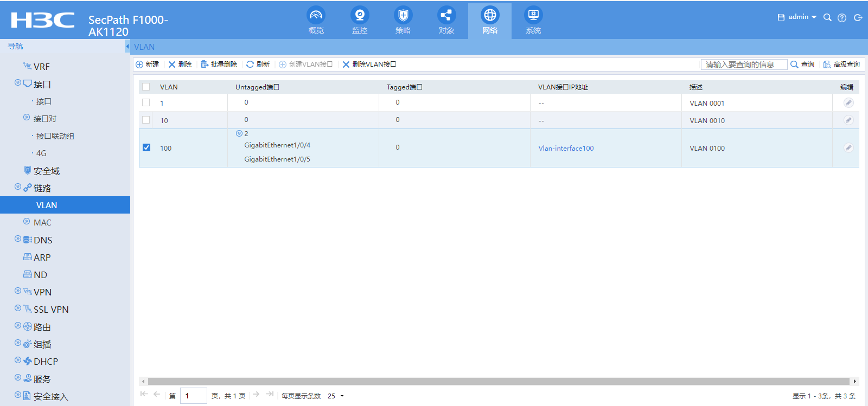Click the edit pencil for VLAN 0001
Screen dimensions: 868x406
tap(848, 102)
